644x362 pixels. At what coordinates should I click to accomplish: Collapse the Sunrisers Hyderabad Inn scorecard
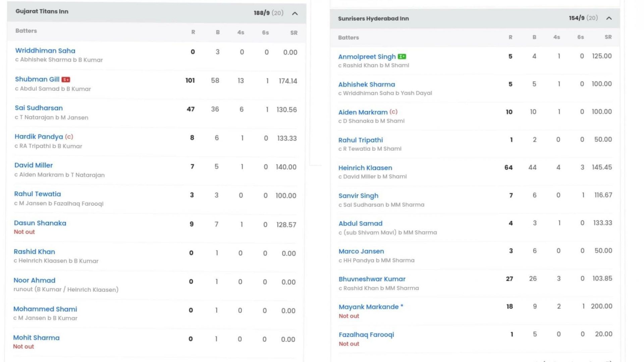point(609,18)
